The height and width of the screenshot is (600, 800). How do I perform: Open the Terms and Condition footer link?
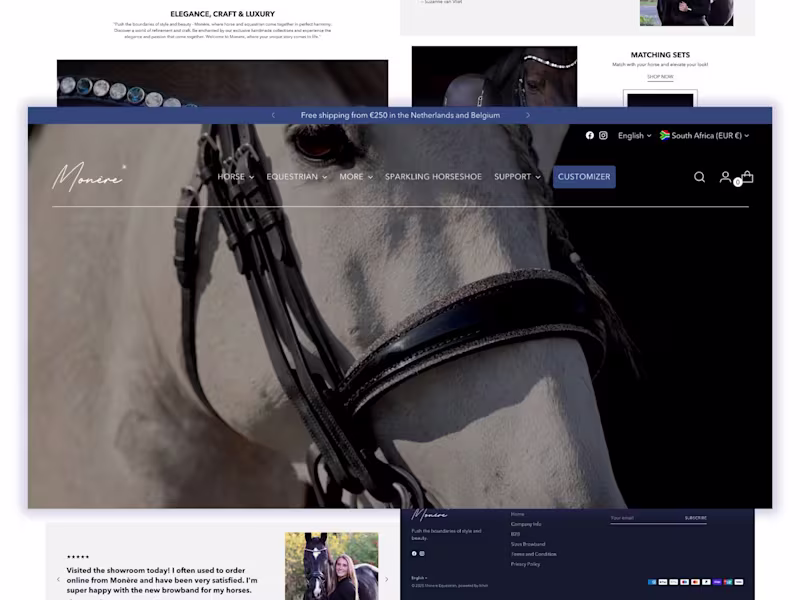(534, 554)
